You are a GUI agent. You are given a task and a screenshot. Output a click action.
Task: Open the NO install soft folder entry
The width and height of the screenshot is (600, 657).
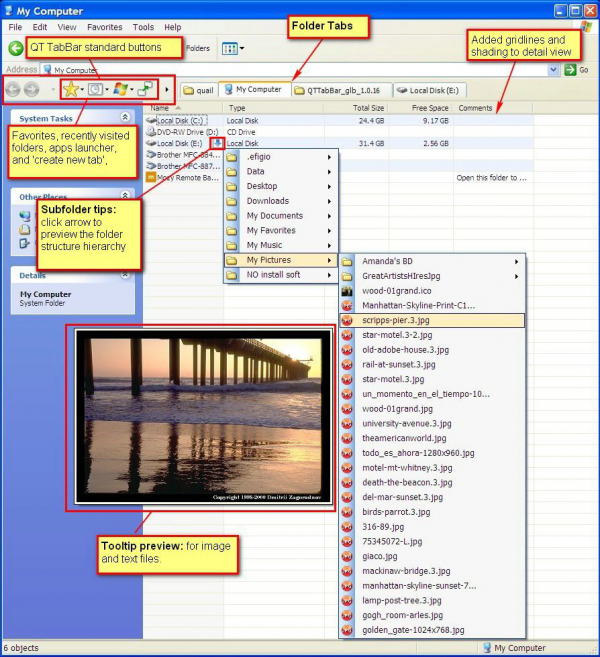281,275
